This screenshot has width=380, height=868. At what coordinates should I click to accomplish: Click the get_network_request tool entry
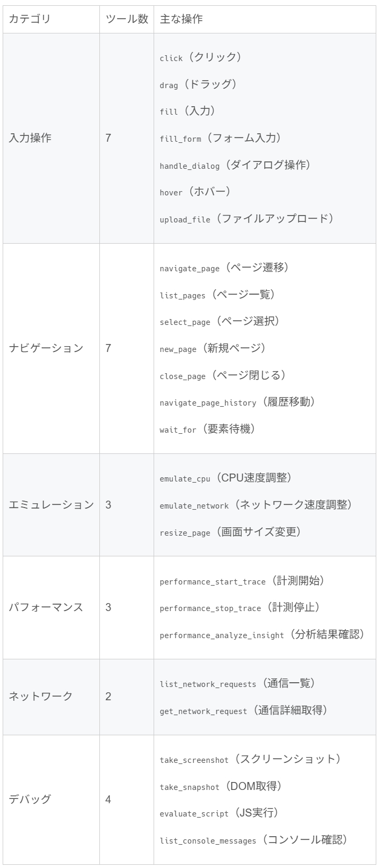(x=204, y=711)
